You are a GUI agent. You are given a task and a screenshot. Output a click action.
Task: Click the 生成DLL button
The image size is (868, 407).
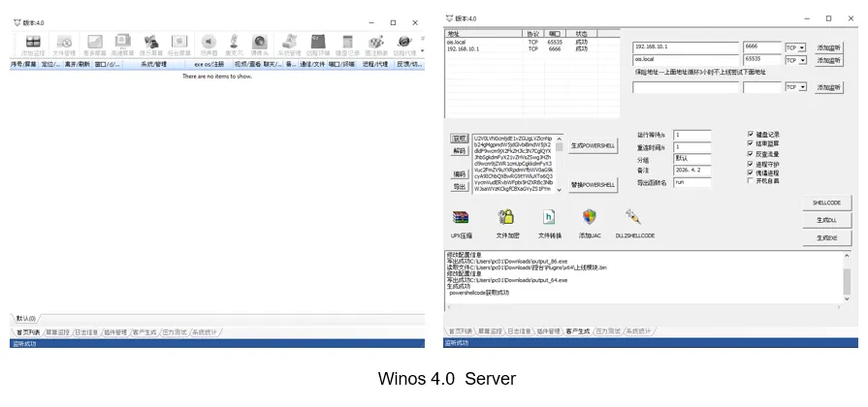pyautogui.click(x=826, y=220)
